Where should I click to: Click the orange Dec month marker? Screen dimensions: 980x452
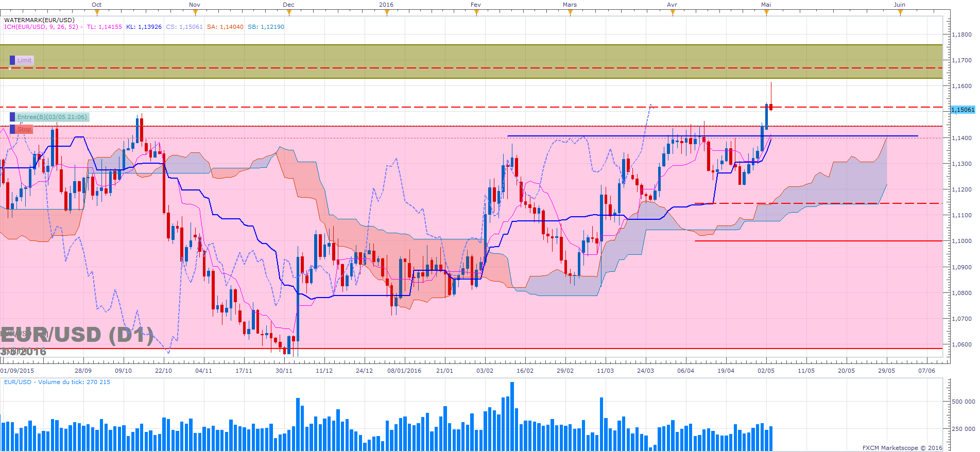(288, 13)
